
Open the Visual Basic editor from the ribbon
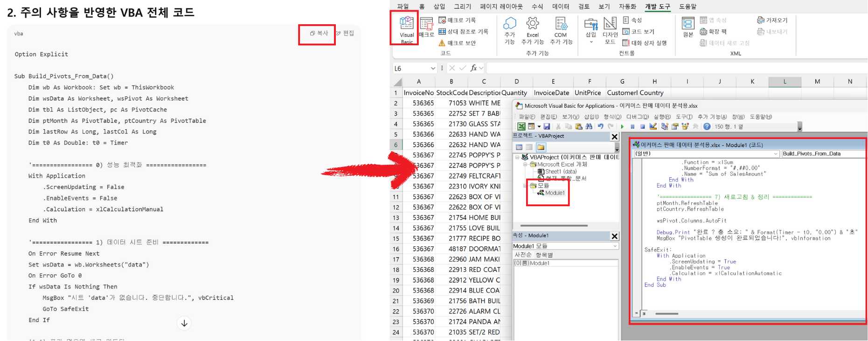(x=406, y=29)
